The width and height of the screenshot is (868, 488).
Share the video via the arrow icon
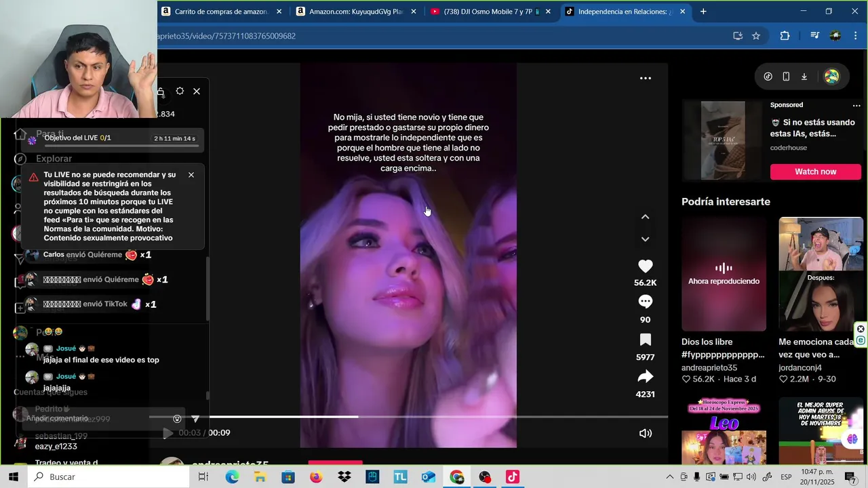click(x=645, y=376)
